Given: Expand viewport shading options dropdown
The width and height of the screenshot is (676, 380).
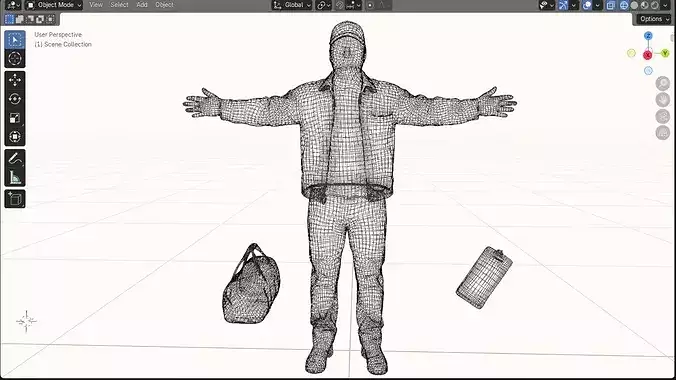Looking at the screenshot, I should click(x=665, y=5).
